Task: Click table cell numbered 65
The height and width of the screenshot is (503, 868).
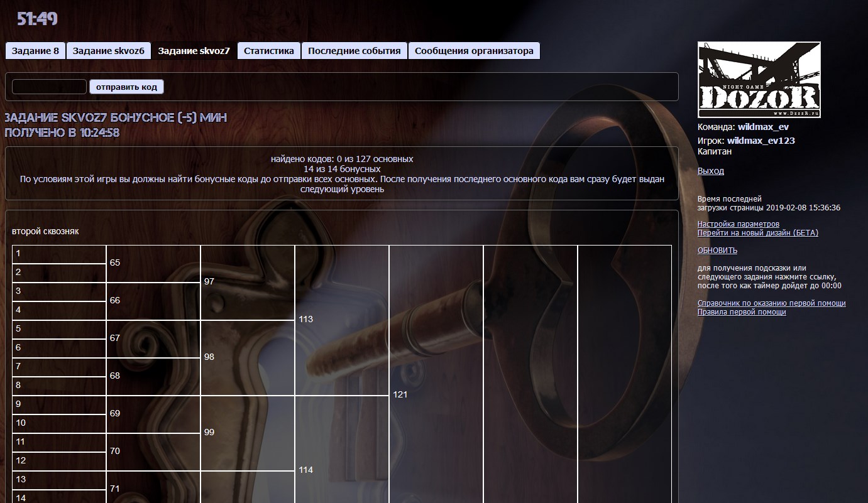Action: pos(153,263)
